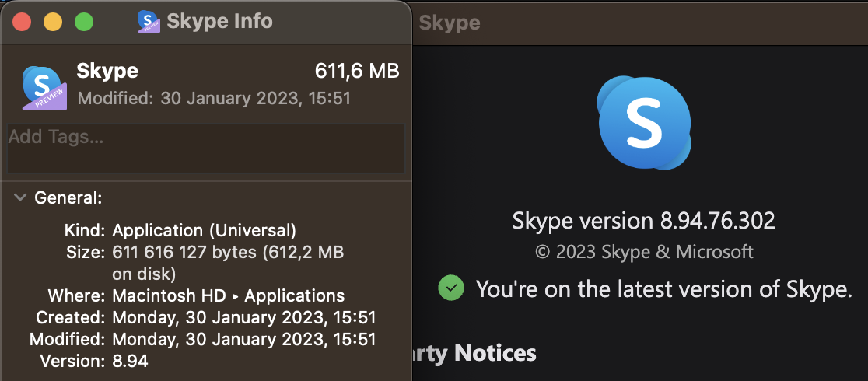868x381 pixels.
Task: Click the Skype version 8.94.76.302 text
Action: point(643,221)
